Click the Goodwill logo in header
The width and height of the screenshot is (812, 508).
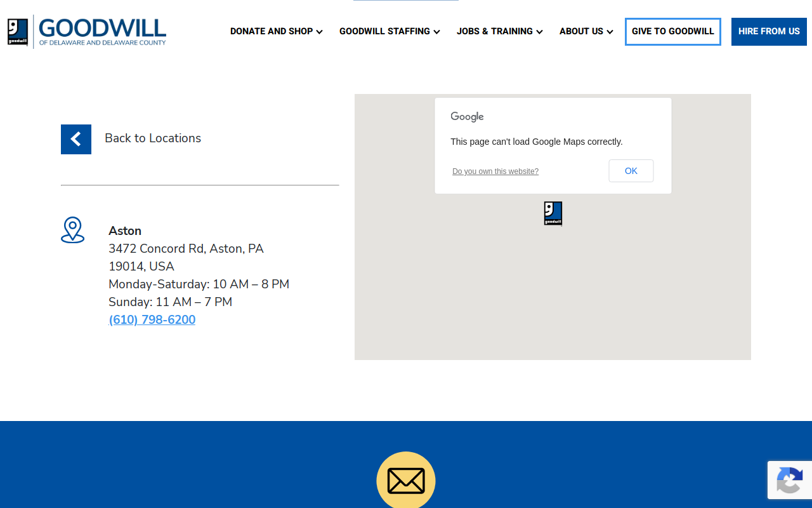coord(87,32)
